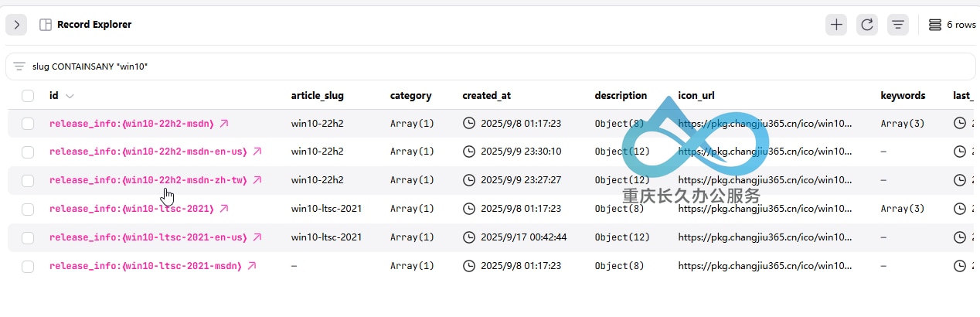Click the keywords column header
This screenshot has width=980, height=317.
click(x=903, y=96)
